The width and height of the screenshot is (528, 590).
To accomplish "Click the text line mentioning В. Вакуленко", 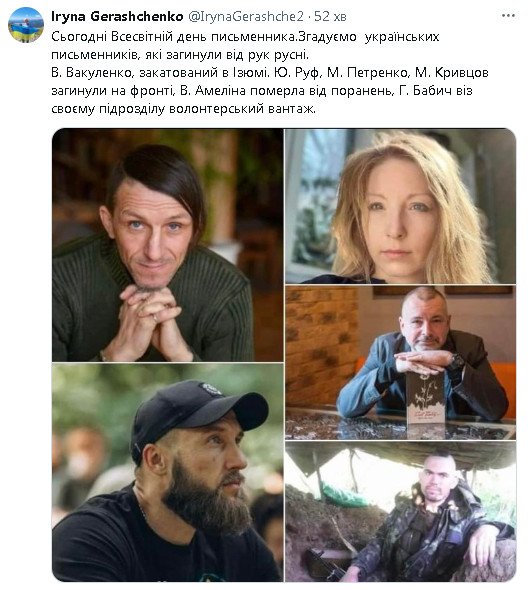I will pyautogui.click(x=269, y=73).
